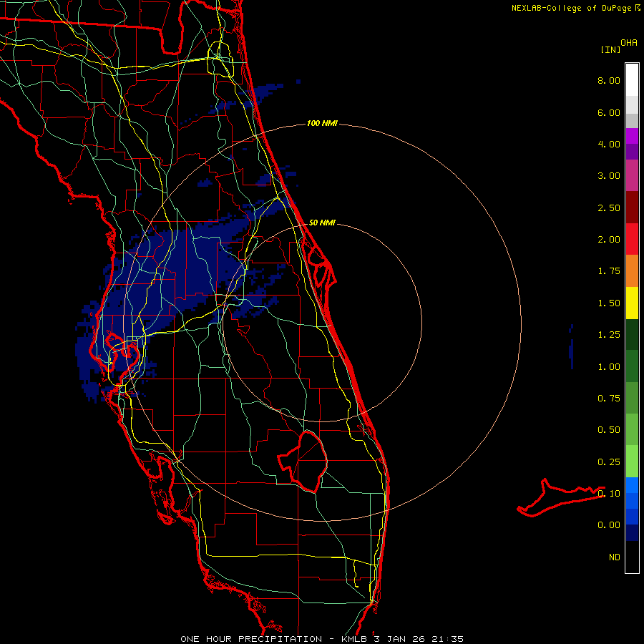
Task: Click the 0.75 legend value
Action: [609, 399]
